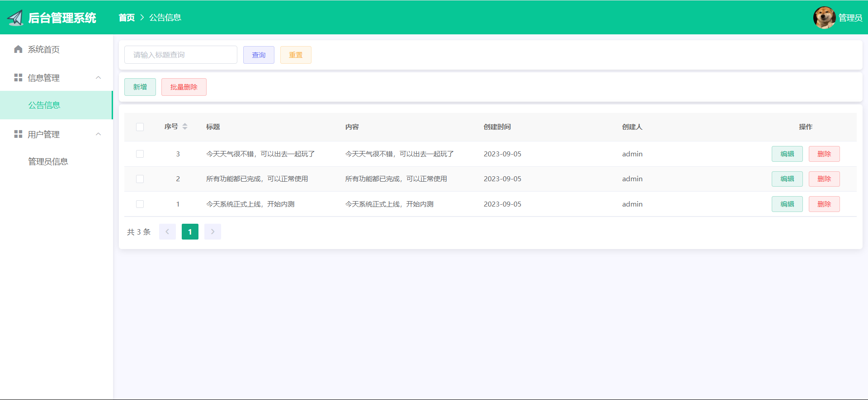
Task: Click the paper plane logo icon
Action: click(15, 18)
